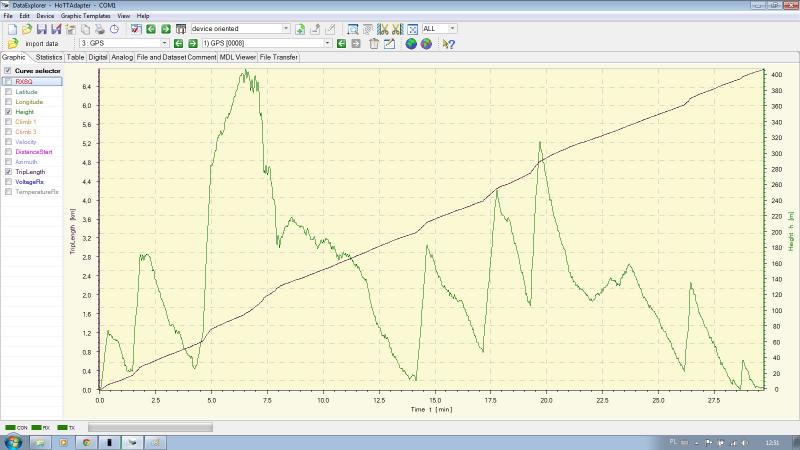The image size is (800, 450).
Task: Open the Graphic Templates menu
Action: point(85,17)
